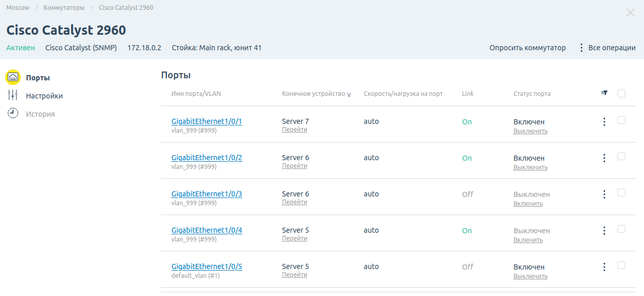Open actions menu for GigabitEthernet1/0/4
Image resolution: width=644 pixels, height=296 pixels.
[604, 231]
